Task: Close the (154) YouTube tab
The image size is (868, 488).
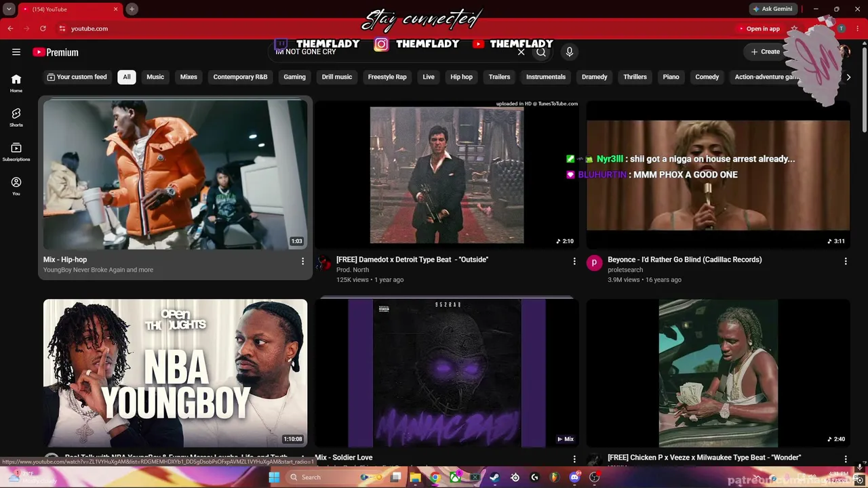Action: tap(115, 9)
